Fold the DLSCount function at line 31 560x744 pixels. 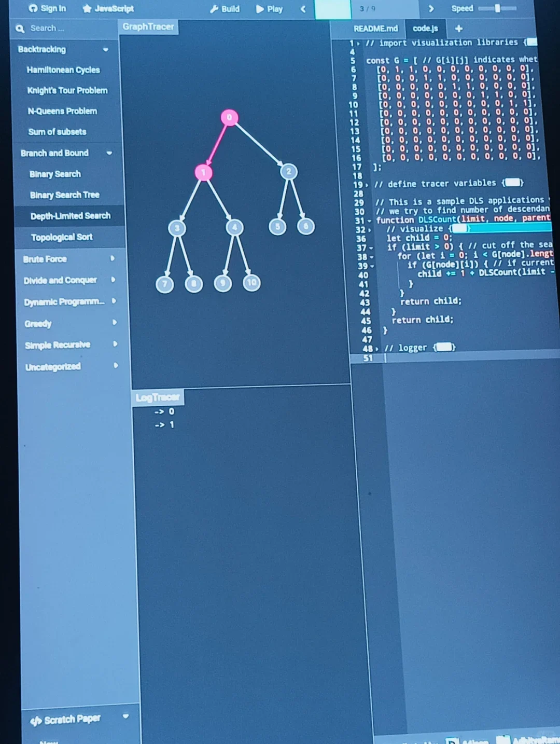click(x=369, y=221)
